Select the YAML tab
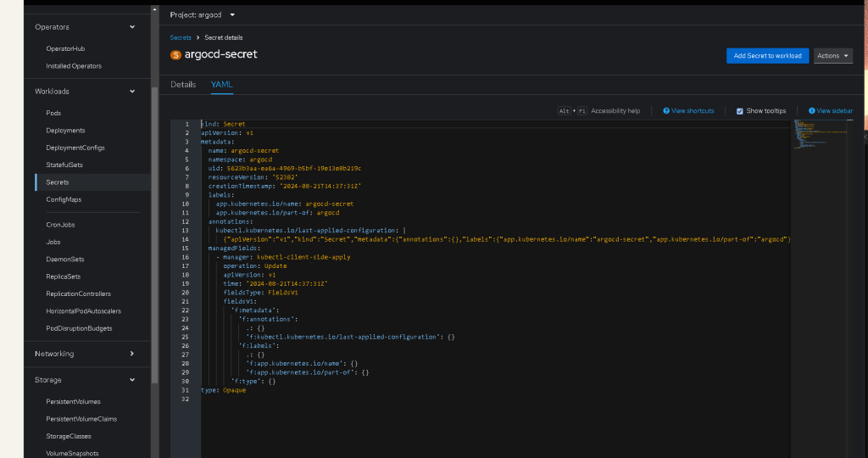 [221, 85]
